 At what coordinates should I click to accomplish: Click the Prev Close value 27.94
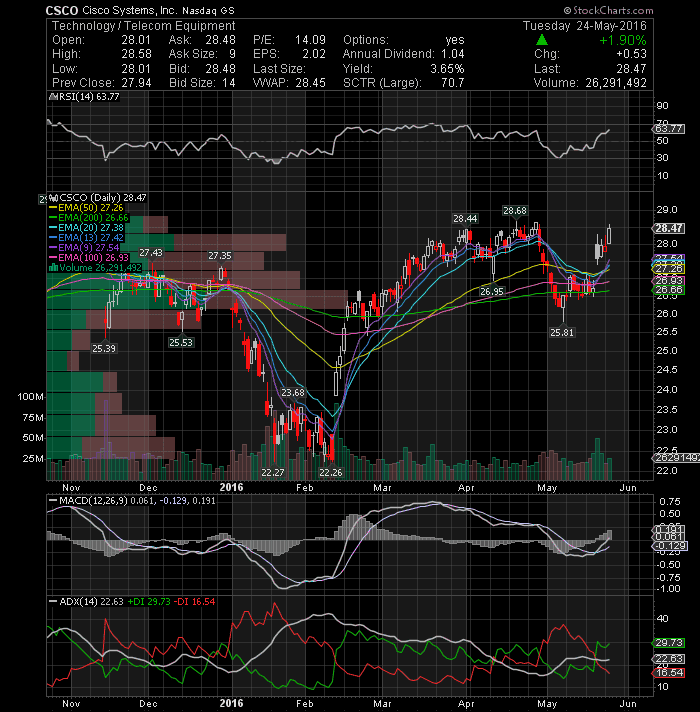coord(136,83)
